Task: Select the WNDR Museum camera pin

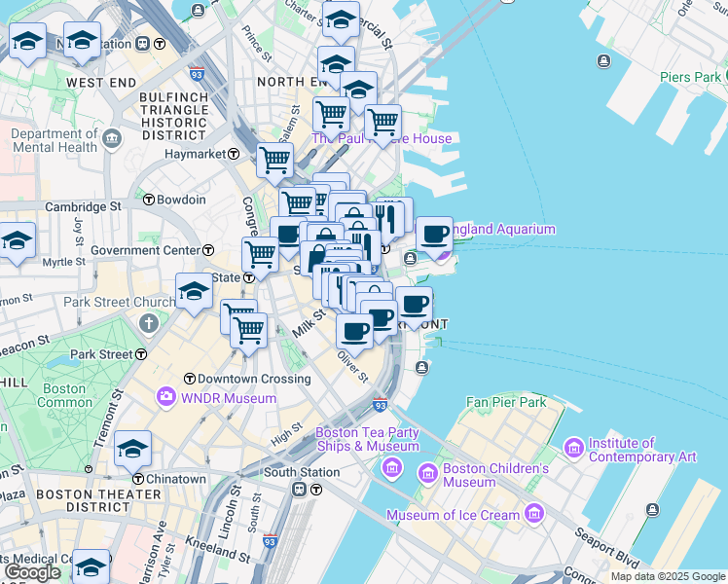Action: (x=165, y=397)
